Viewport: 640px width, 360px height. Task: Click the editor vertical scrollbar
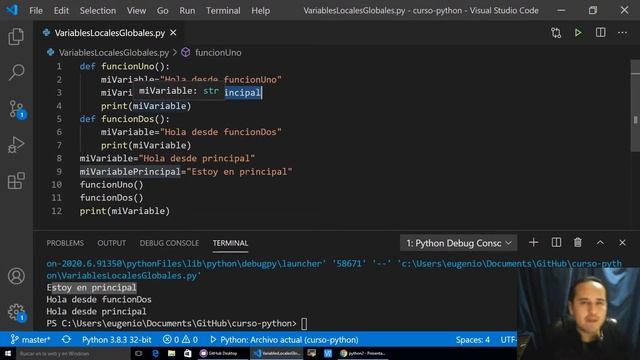(635, 106)
